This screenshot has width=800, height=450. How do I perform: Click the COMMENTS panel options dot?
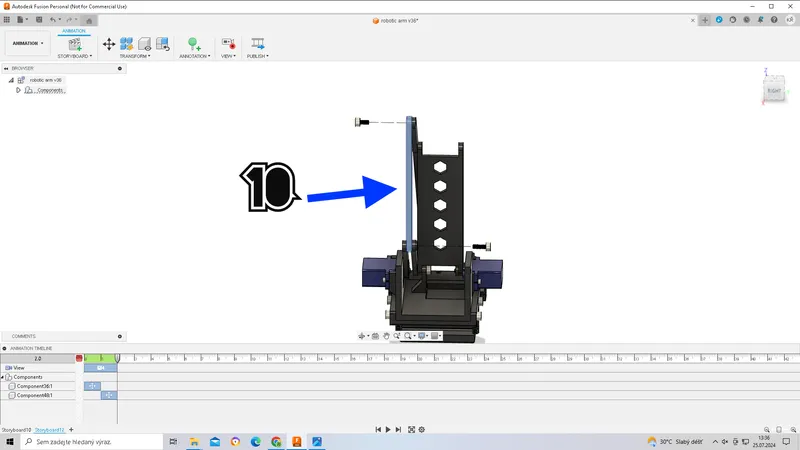(120, 336)
